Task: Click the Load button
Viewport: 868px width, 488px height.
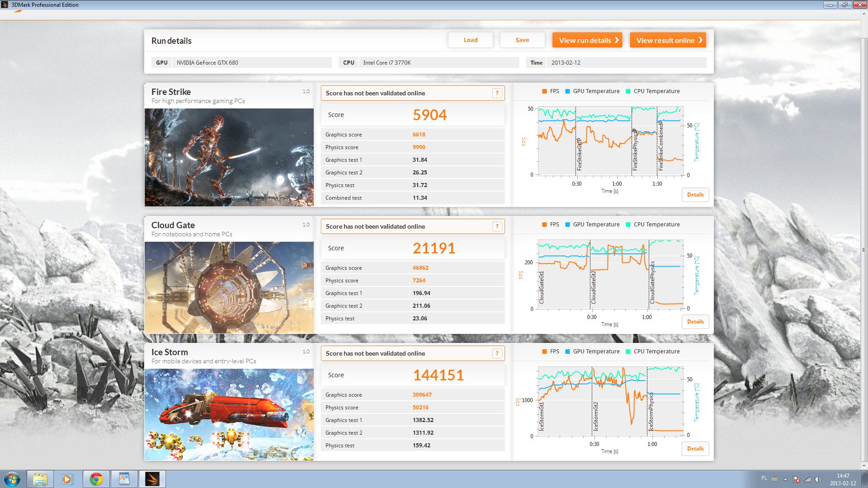Action: 471,40
